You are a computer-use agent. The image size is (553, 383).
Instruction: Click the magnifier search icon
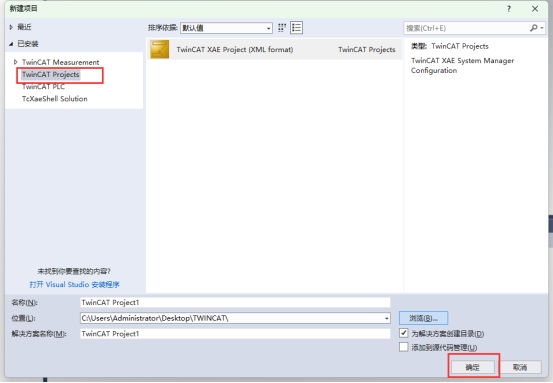pos(534,28)
